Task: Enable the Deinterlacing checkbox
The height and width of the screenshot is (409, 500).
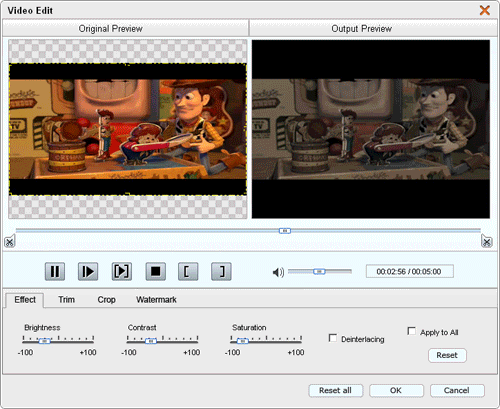Action: coord(333,338)
